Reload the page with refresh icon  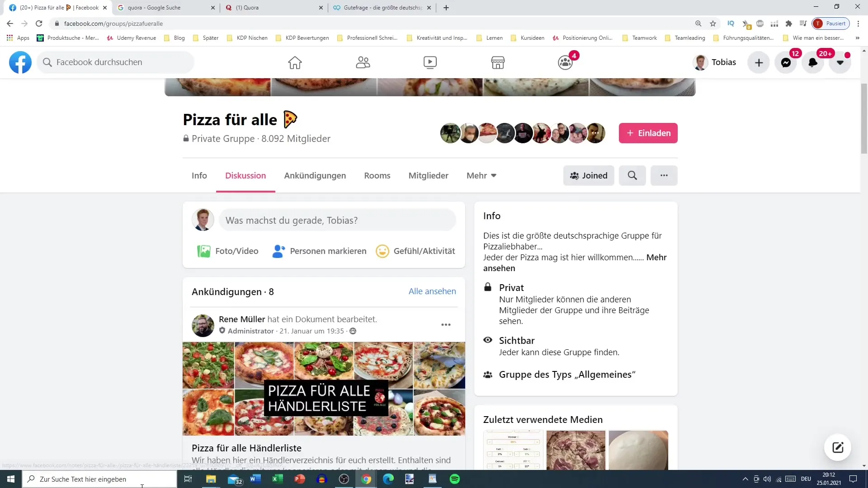39,23
